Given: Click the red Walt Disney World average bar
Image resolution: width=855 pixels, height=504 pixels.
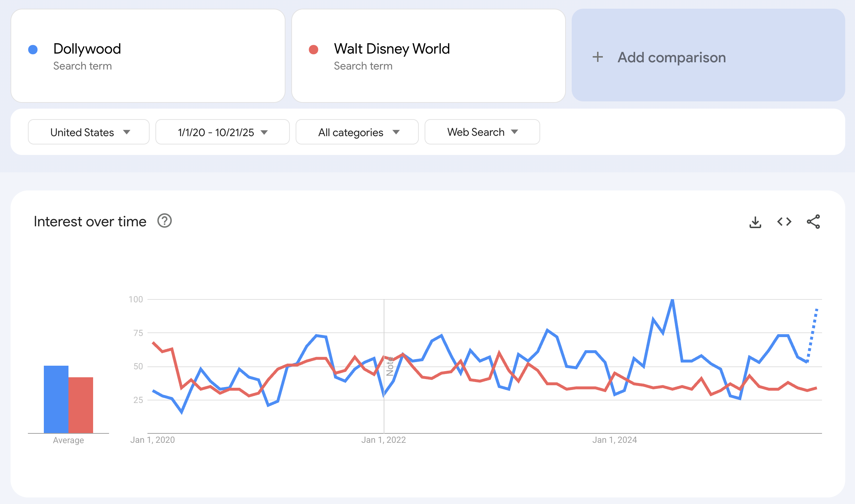Looking at the screenshot, I should point(81,405).
